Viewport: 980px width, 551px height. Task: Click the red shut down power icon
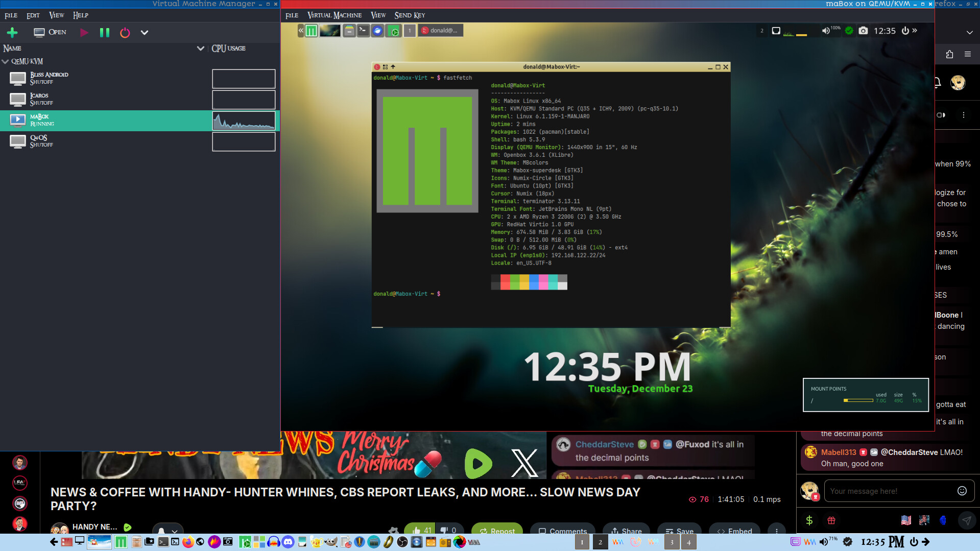point(125,33)
